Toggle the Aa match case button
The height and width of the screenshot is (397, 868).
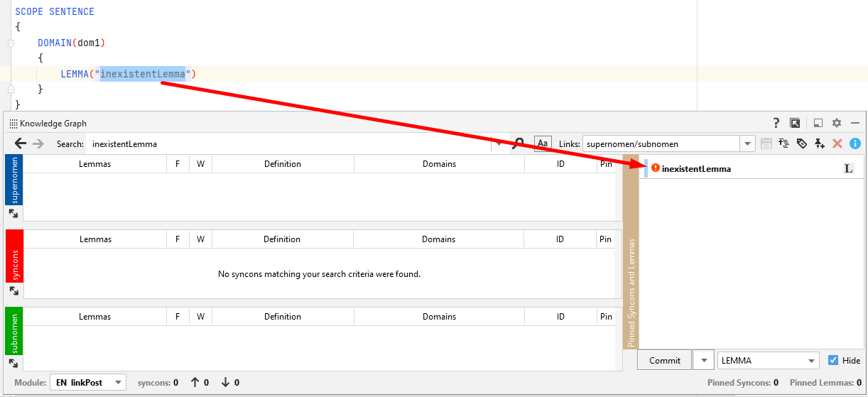coord(543,143)
